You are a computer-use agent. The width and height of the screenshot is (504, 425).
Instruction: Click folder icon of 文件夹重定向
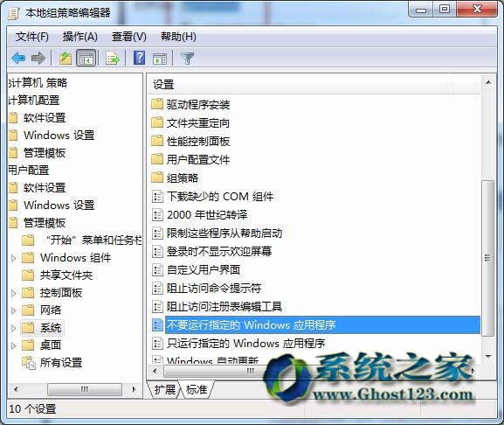157,122
